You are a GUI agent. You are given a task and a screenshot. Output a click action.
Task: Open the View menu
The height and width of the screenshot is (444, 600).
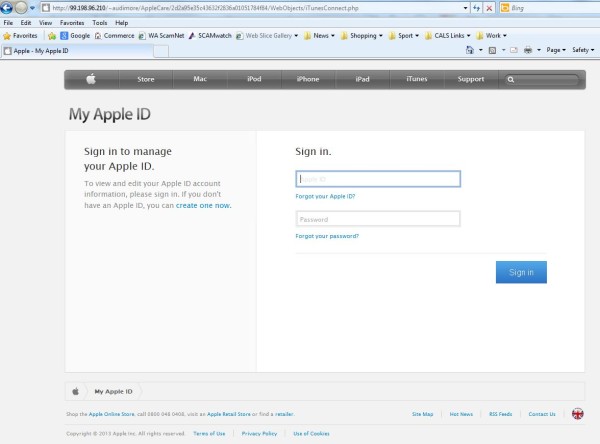click(45, 23)
